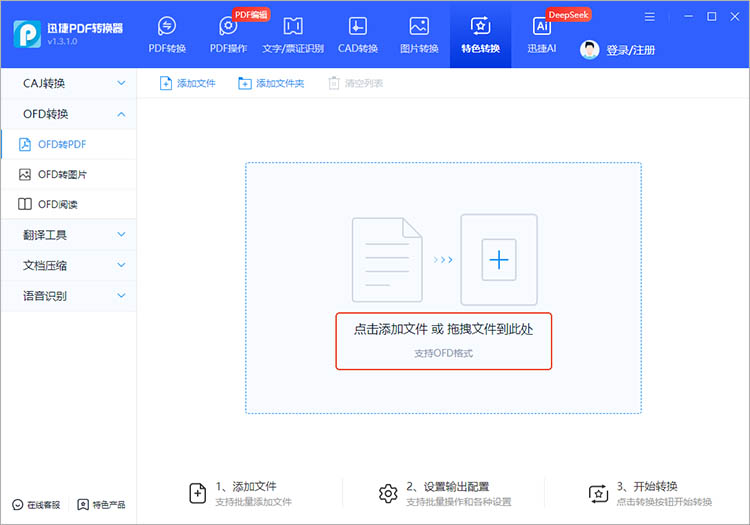Viewport: 750px width, 525px height.
Task: Click 点击转换按钮开始转换 description text
Action: click(x=664, y=502)
